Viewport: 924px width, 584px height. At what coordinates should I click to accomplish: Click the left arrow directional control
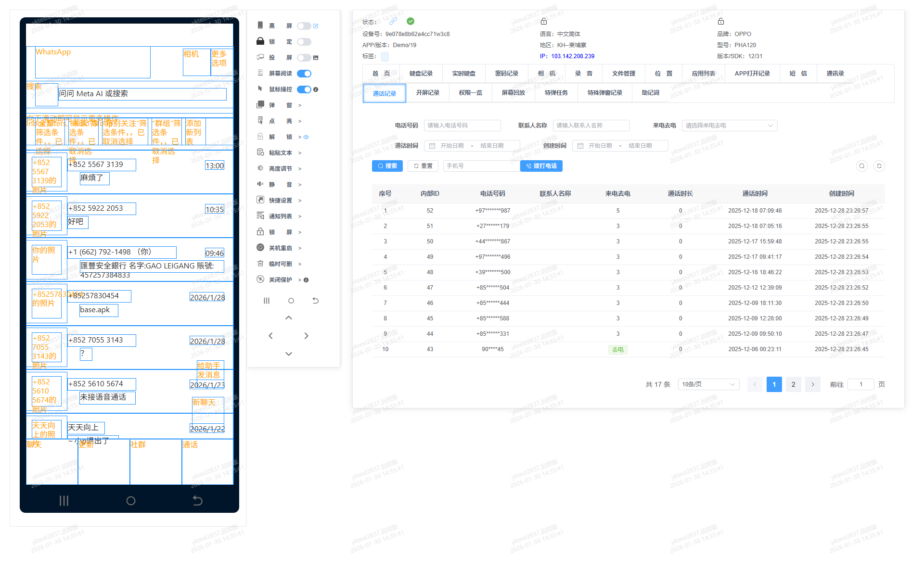(270, 336)
